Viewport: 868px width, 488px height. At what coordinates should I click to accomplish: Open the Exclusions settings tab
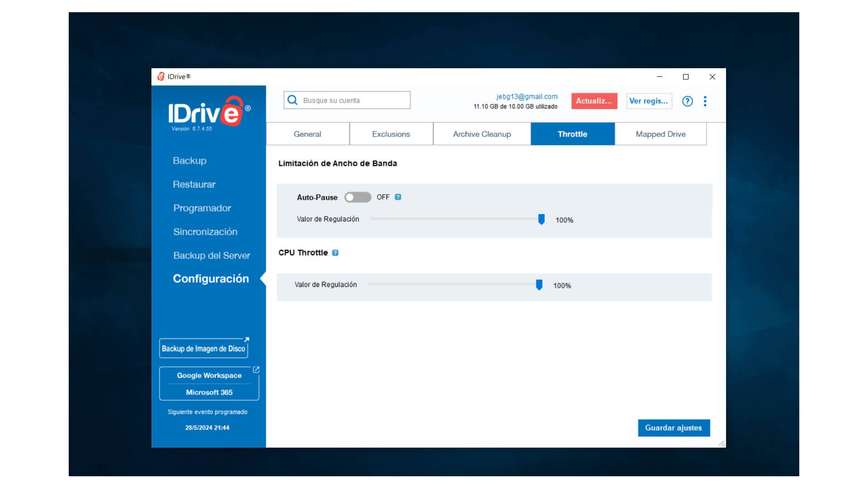[x=391, y=133]
